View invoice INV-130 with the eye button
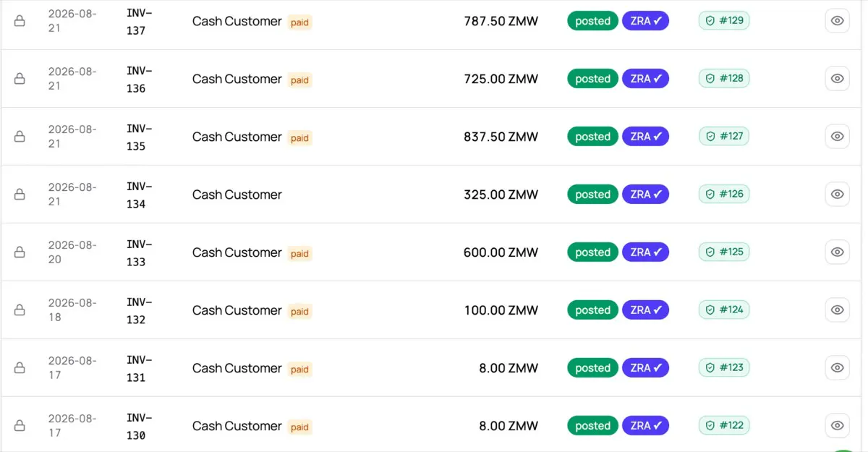868x452 pixels. [x=837, y=426]
